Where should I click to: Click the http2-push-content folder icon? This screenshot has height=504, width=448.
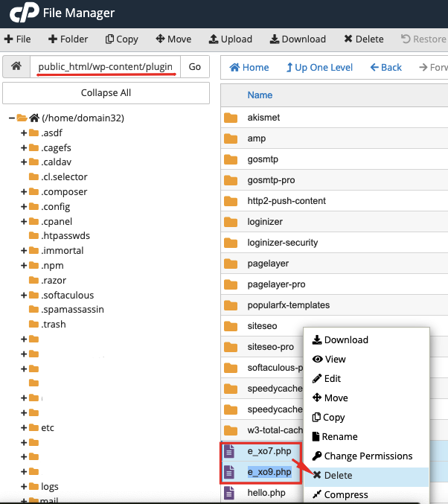click(x=231, y=201)
